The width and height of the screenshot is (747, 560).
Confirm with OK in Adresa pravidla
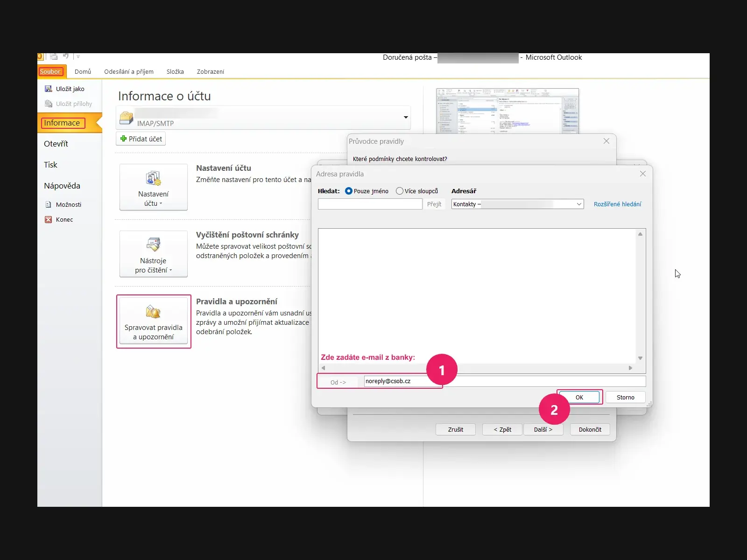pyautogui.click(x=579, y=397)
